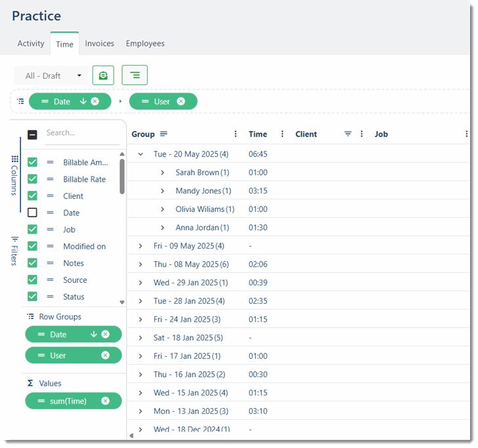Click the 03:15 time cell
The height and width of the screenshot is (448, 478).
click(258, 191)
